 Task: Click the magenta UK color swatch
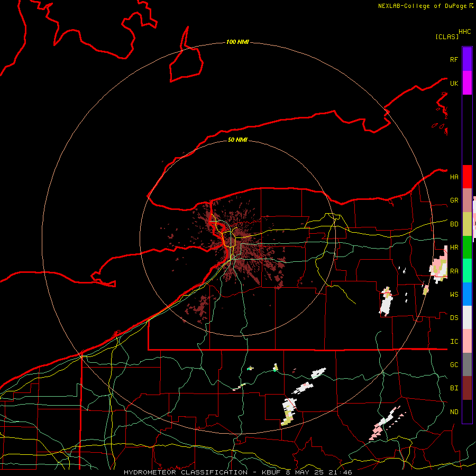click(x=467, y=83)
